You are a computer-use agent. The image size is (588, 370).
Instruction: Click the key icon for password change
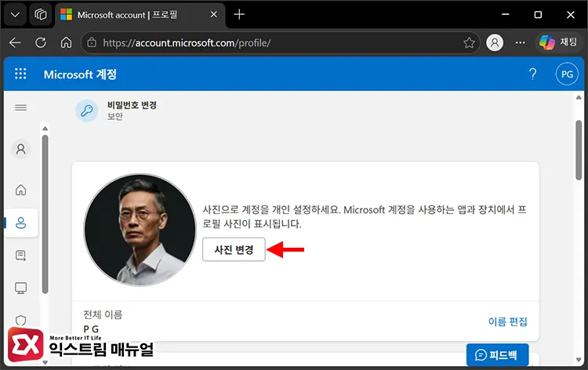pos(87,111)
